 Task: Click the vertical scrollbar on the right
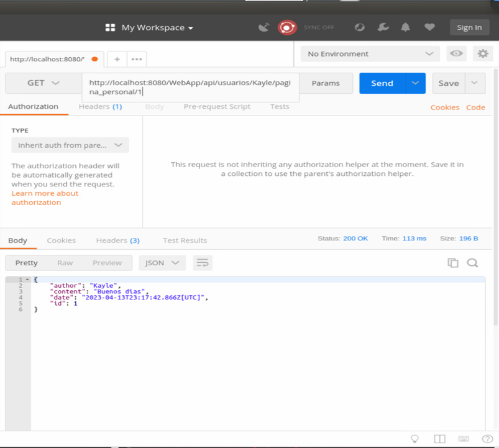495,197
